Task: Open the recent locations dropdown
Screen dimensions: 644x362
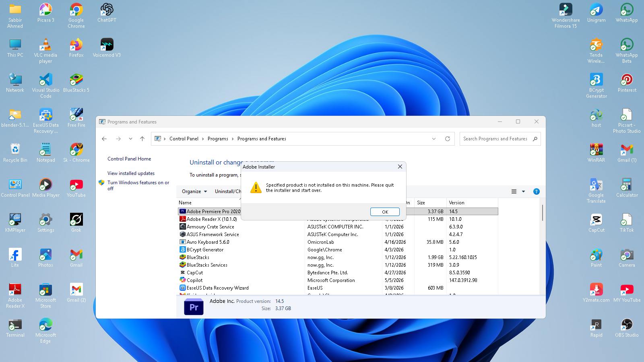Action: 130,139
